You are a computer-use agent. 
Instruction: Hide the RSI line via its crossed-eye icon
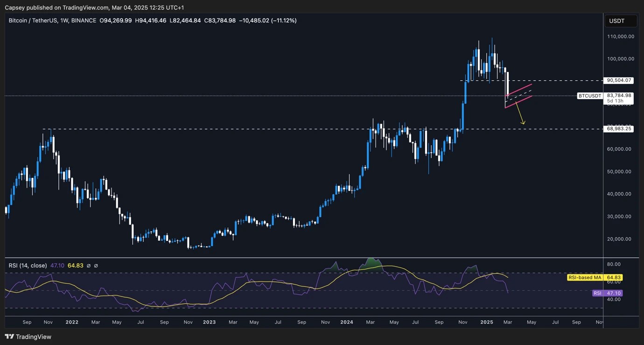click(x=89, y=266)
